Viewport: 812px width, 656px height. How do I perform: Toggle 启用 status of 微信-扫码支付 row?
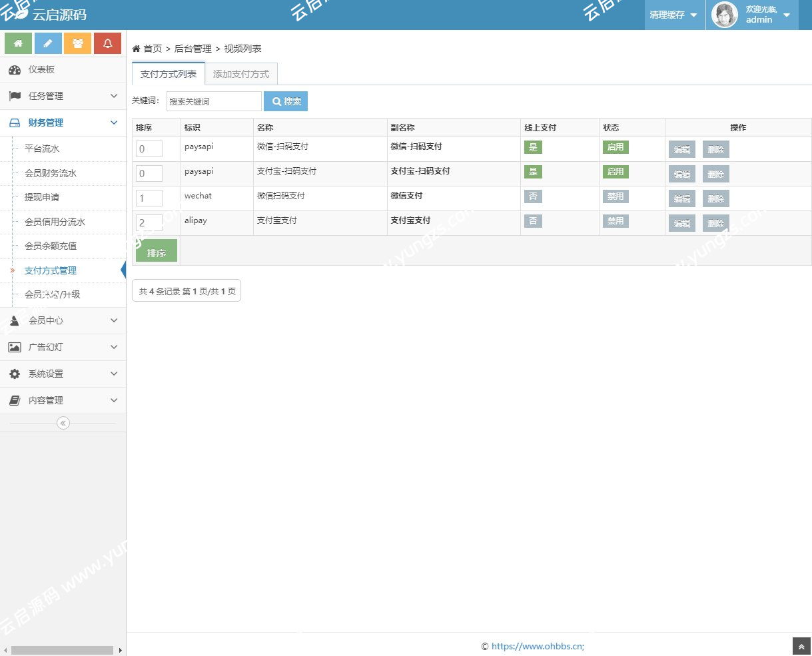[x=615, y=147]
